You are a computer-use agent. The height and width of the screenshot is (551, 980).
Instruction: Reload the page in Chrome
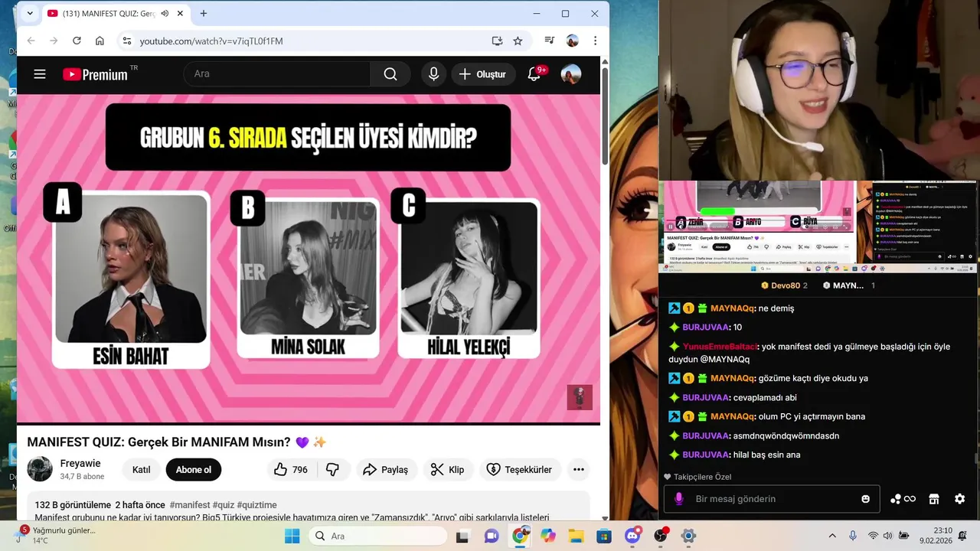coord(77,41)
